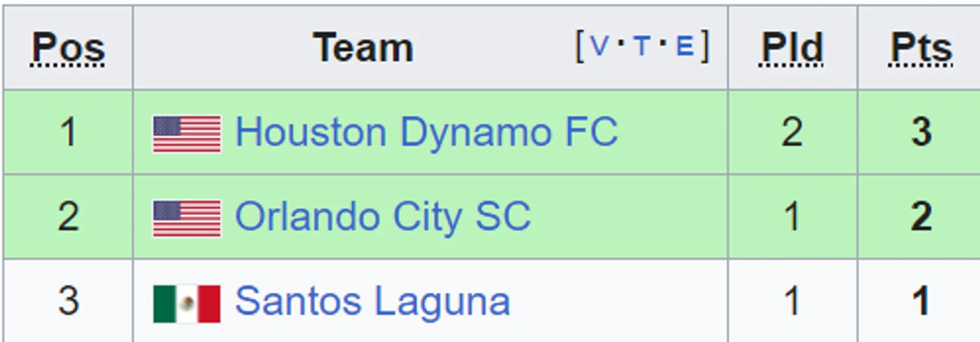Screen dimensions: 980x342
Task: Open the Houston Dynamo FC team link
Action: coord(426,132)
